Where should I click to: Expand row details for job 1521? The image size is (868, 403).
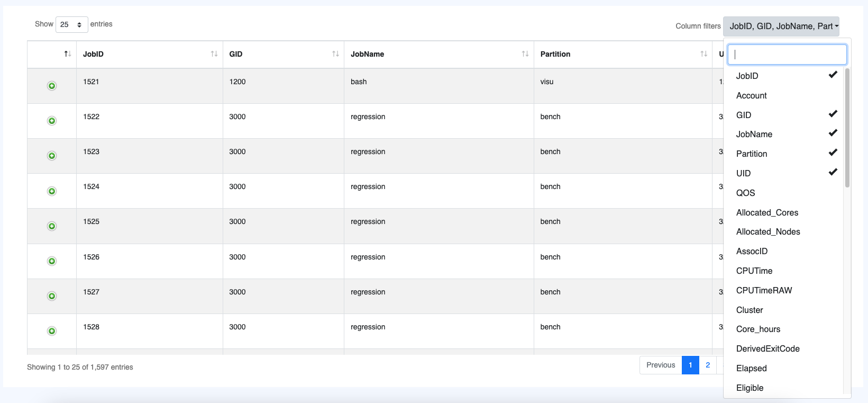pyautogui.click(x=52, y=86)
